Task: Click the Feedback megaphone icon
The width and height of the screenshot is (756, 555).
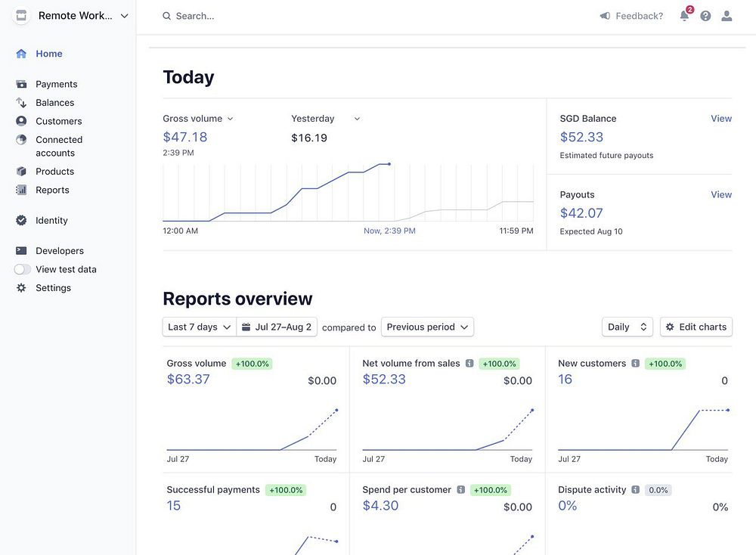Action: (605, 16)
